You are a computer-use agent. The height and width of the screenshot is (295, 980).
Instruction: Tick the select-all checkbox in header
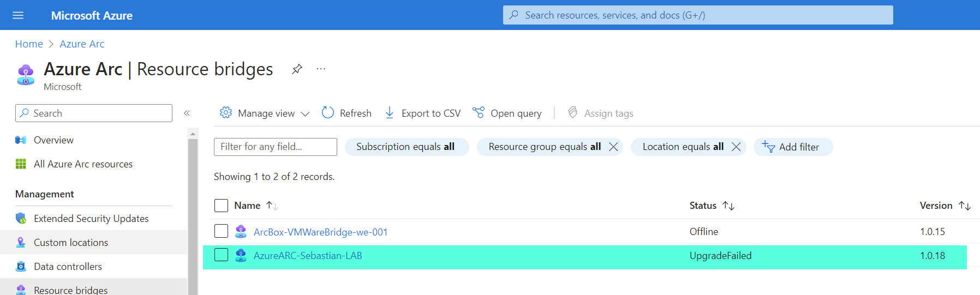click(221, 206)
